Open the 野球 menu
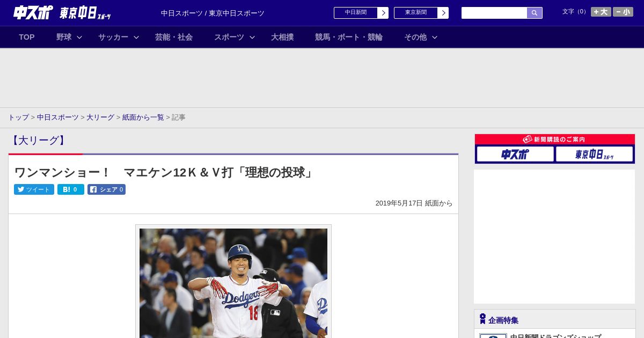Image resolution: width=644 pixels, height=338 pixels. (x=64, y=37)
